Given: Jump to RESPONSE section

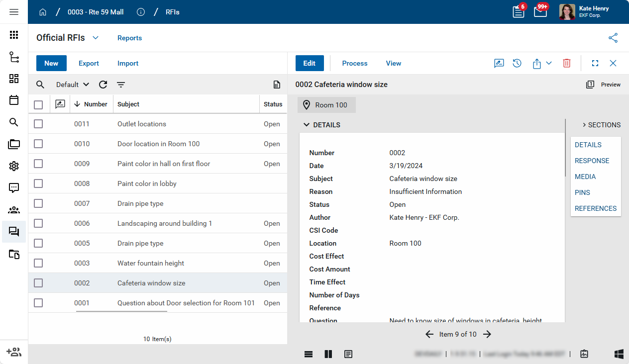Looking at the screenshot, I should click(592, 161).
